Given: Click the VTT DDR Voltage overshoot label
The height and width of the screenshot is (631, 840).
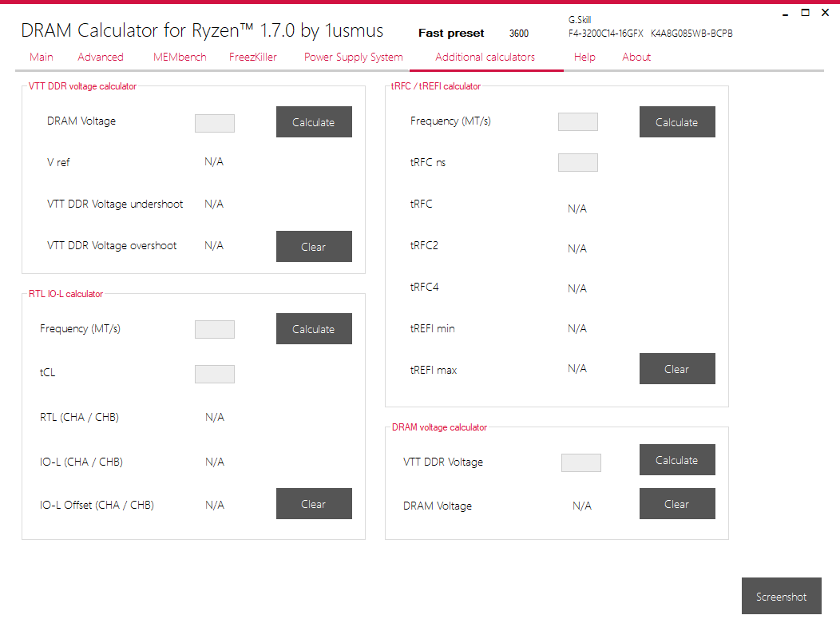Looking at the screenshot, I should [x=112, y=245].
